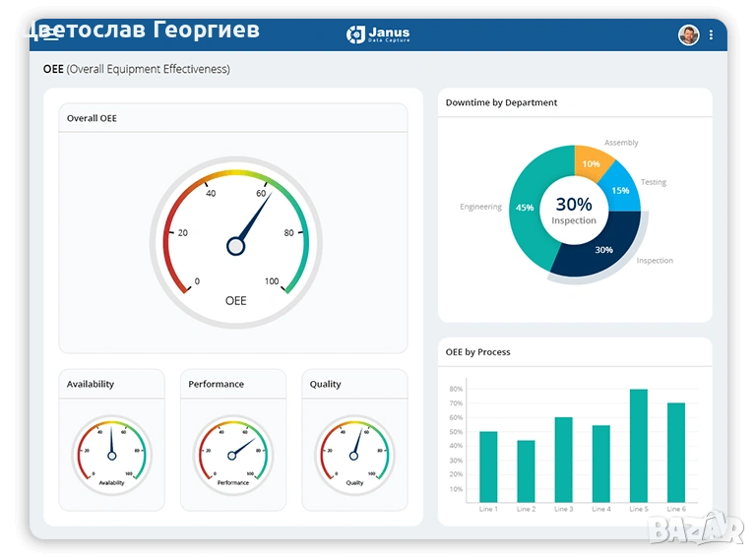Select the navy Inspection 30% segment

pyautogui.click(x=602, y=249)
